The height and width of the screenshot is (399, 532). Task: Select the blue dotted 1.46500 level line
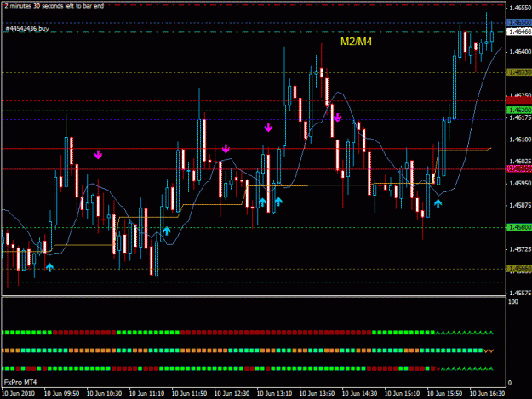pos(254,23)
